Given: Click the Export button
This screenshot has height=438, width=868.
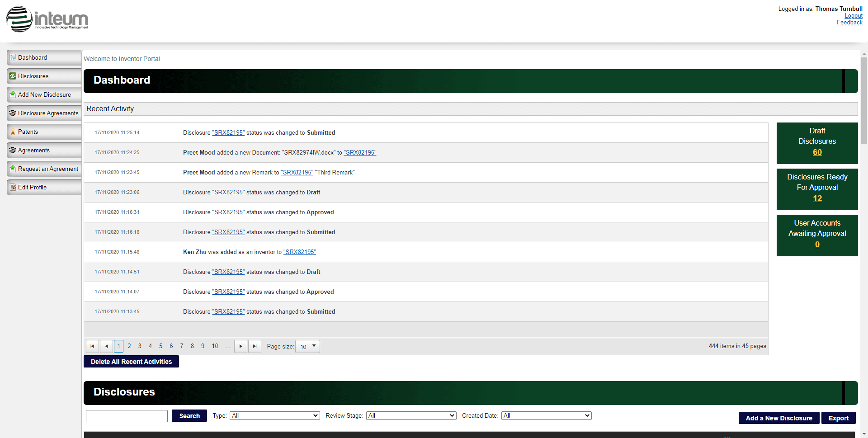Looking at the screenshot, I should pos(838,418).
